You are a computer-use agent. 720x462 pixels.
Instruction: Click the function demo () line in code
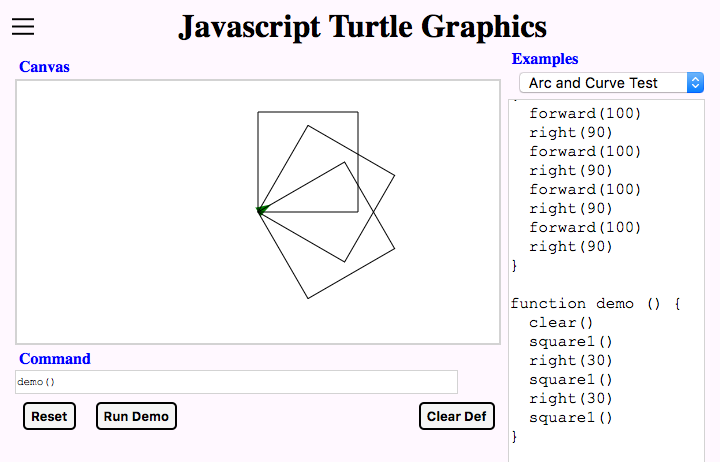596,304
